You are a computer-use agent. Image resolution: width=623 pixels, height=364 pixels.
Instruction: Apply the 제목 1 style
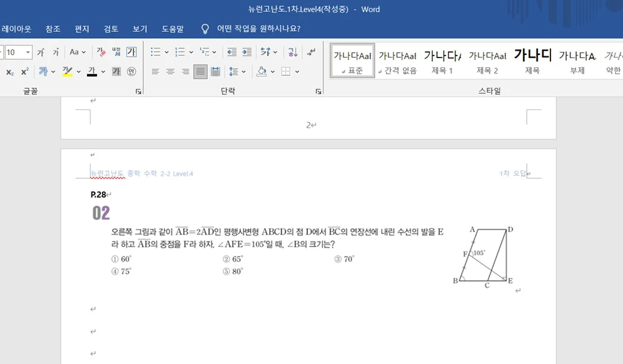point(442,59)
